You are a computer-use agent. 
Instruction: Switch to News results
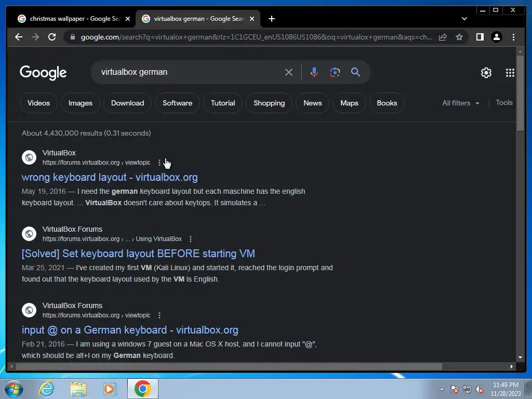tap(312, 103)
